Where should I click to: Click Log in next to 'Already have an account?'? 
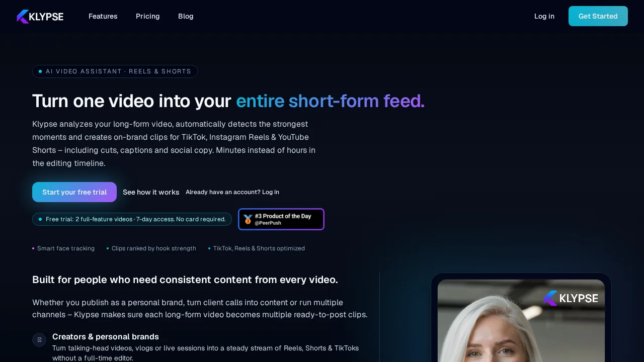[x=271, y=192]
